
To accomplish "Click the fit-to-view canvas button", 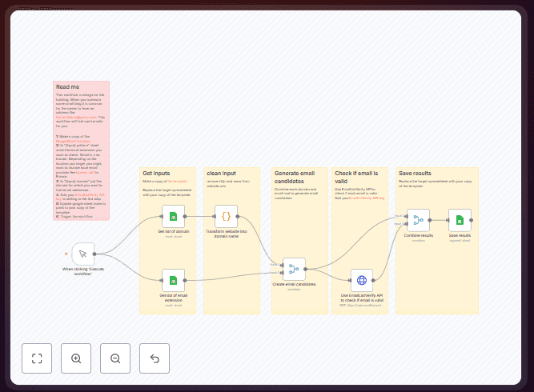I will point(37,358).
